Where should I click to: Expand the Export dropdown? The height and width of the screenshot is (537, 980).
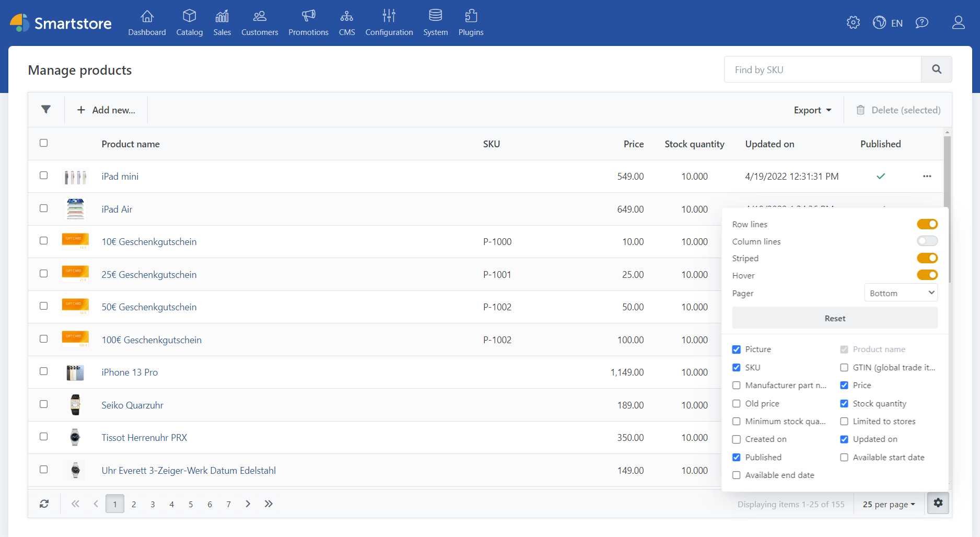[x=812, y=110]
